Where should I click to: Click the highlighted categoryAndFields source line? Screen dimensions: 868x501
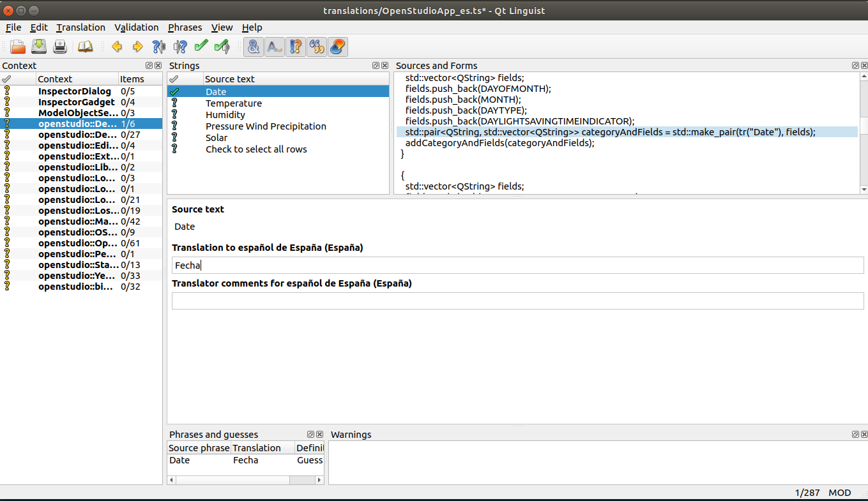click(x=627, y=132)
